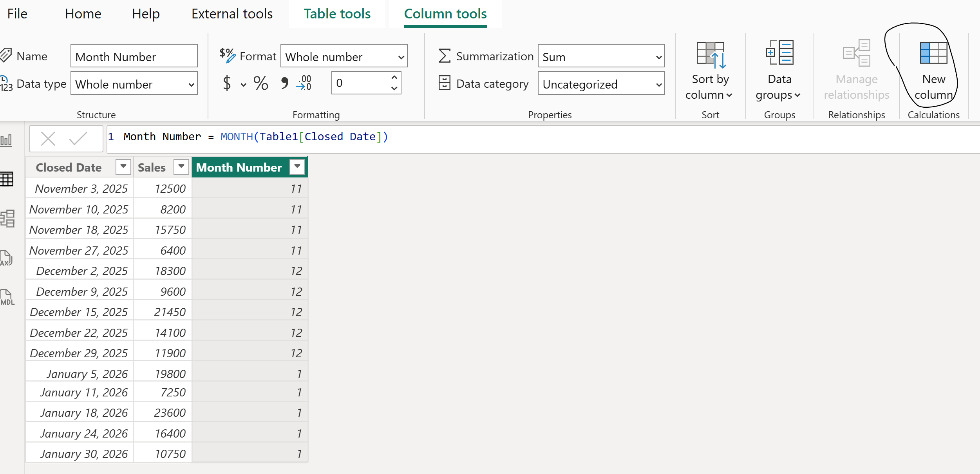Viewport: 980px width, 474px height.
Task: Open the currency format dropdown arrow
Action: pos(243,85)
